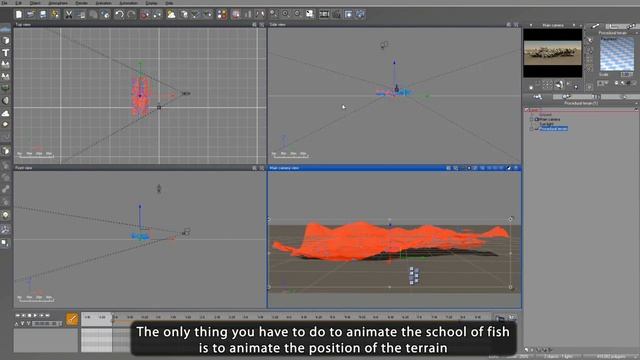Click the rewind-to-start timeline control
This screenshot has width=640, height=360.
[x=18, y=316]
